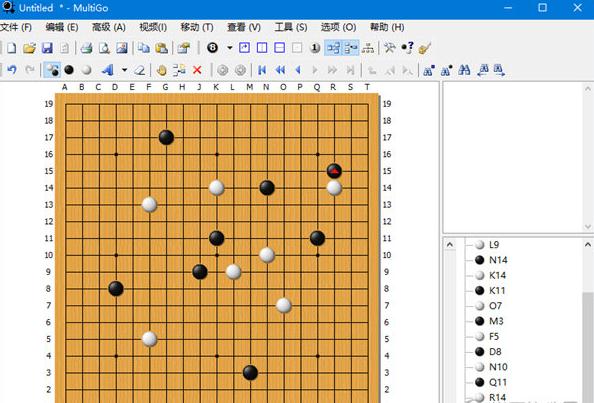
Task: Undo the last move
Action: (x=12, y=70)
